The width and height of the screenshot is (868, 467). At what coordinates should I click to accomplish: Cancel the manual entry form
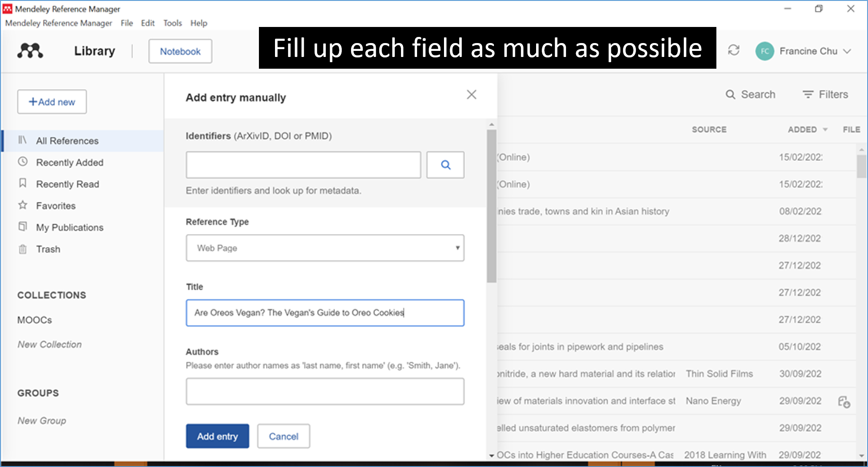pos(283,436)
